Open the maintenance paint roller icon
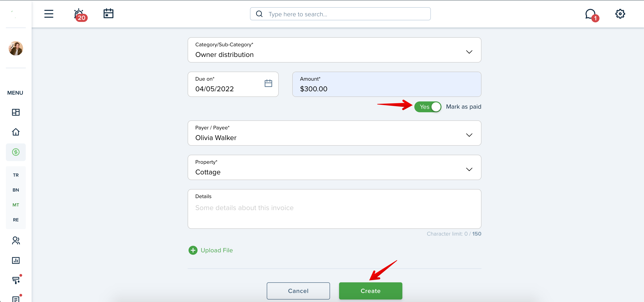Viewport: 644px width, 302px height. tap(16, 280)
